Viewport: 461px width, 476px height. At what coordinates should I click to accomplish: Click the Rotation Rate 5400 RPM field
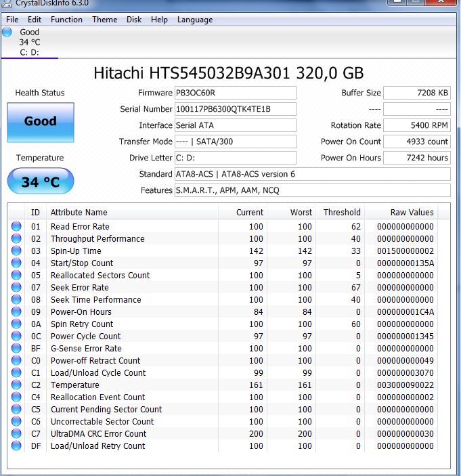point(417,125)
